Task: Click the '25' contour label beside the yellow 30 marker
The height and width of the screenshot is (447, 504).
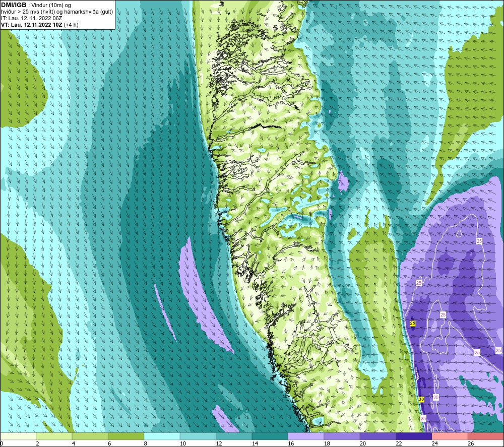Action: [x=436, y=398]
